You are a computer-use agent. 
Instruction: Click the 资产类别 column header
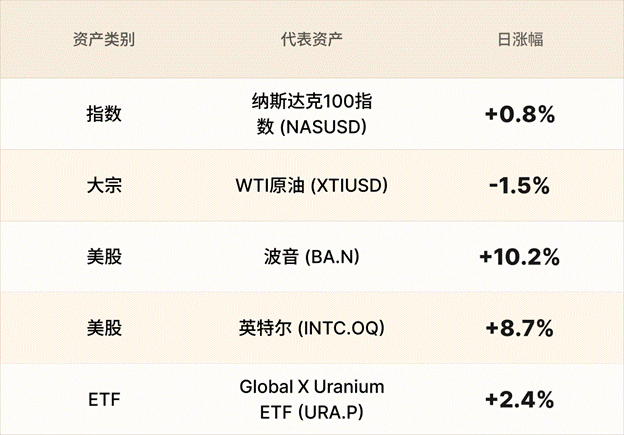[x=104, y=41]
